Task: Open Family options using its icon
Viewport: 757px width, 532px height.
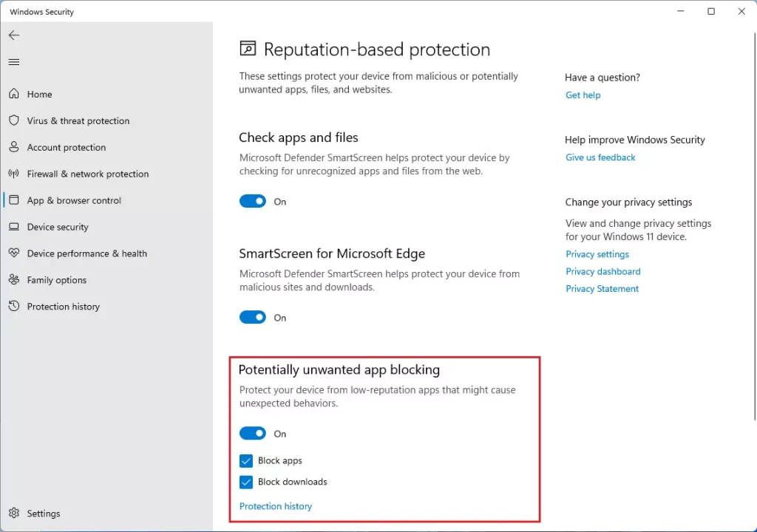Action: (15, 280)
